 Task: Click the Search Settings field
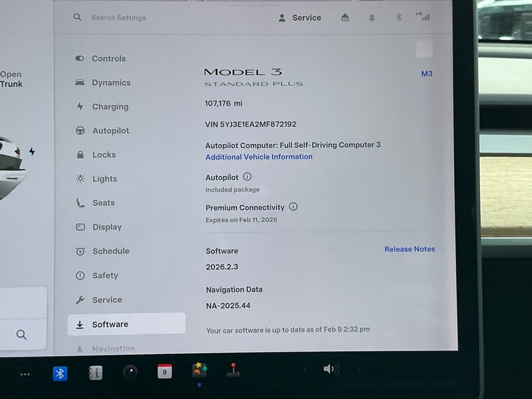pos(118,18)
